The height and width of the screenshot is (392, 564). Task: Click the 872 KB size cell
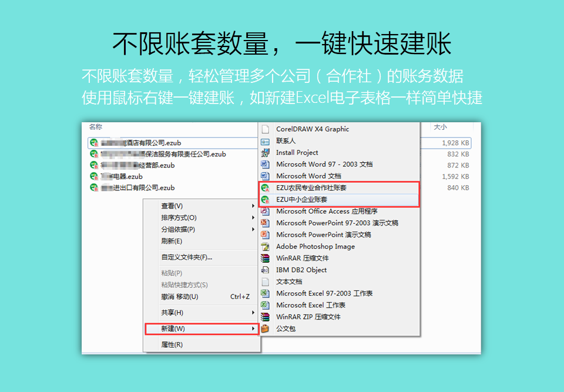[x=458, y=165]
